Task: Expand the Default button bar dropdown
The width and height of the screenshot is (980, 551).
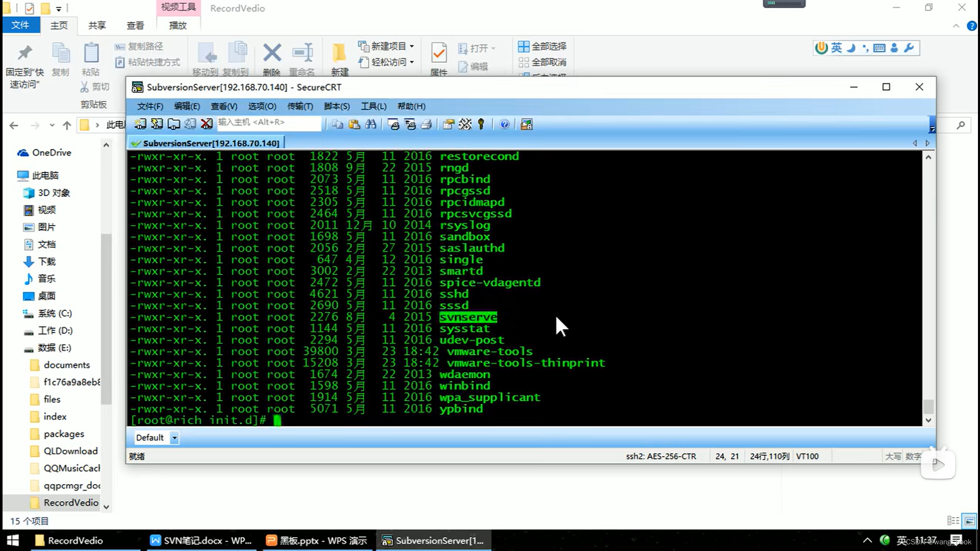Action: (175, 438)
